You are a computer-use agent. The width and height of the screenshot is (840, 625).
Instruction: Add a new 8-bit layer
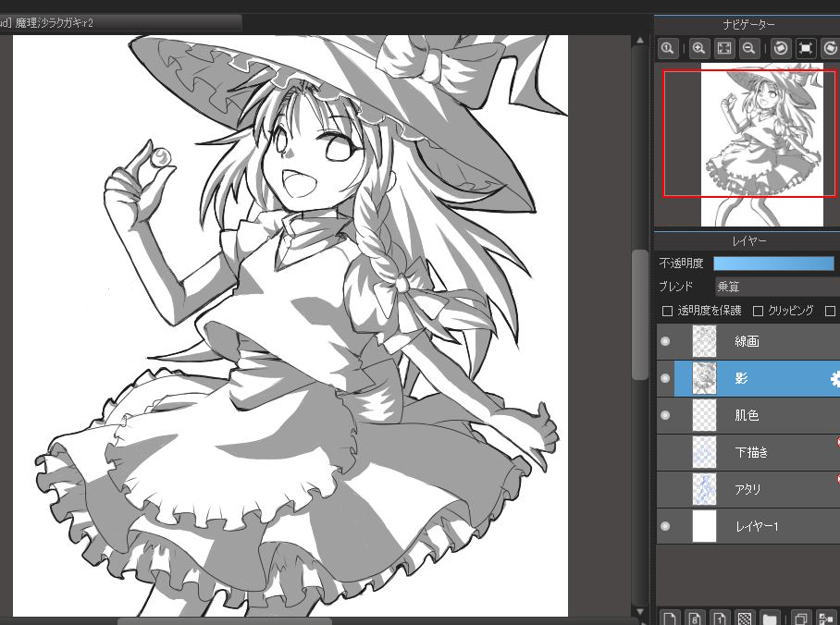(695, 618)
